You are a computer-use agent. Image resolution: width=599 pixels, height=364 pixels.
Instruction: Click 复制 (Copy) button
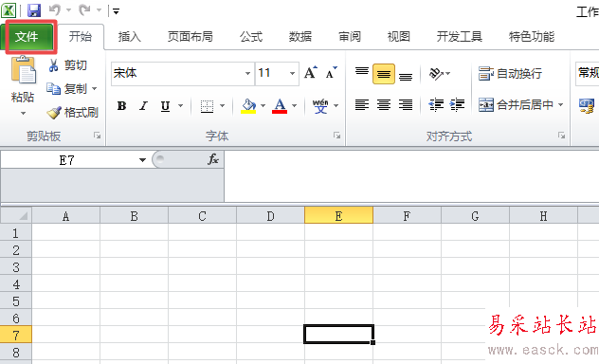point(66,88)
